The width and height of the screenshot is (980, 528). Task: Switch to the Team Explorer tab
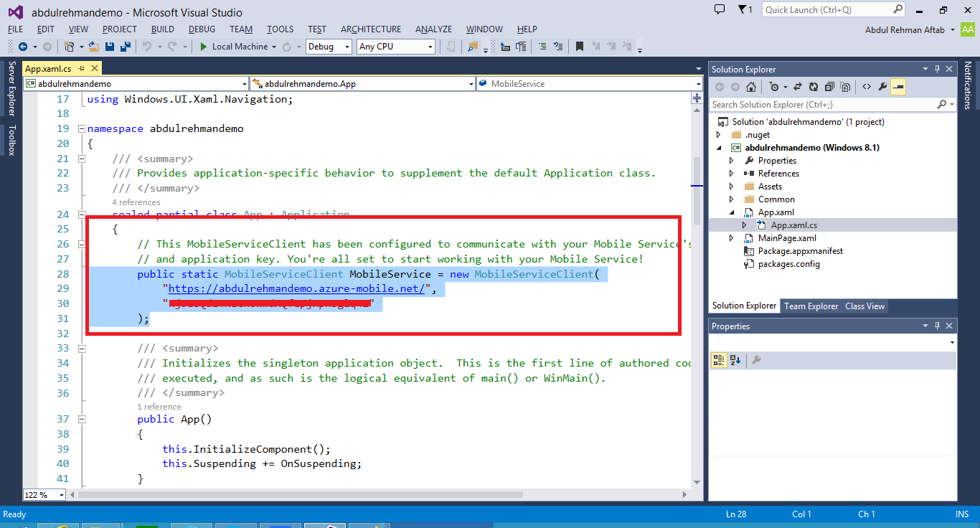pos(811,306)
